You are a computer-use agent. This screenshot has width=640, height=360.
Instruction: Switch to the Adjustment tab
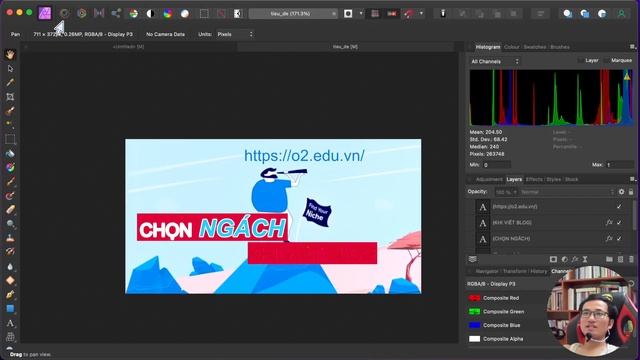point(489,179)
